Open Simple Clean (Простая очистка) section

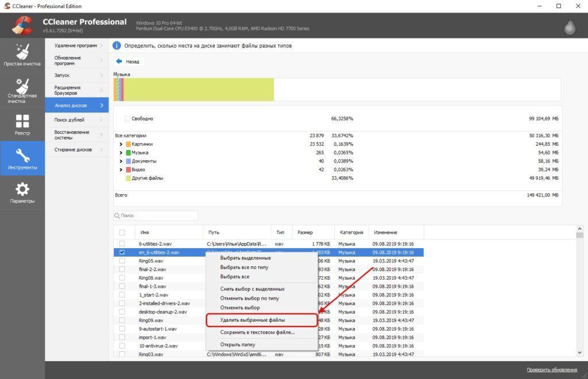pyautogui.click(x=22, y=55)
